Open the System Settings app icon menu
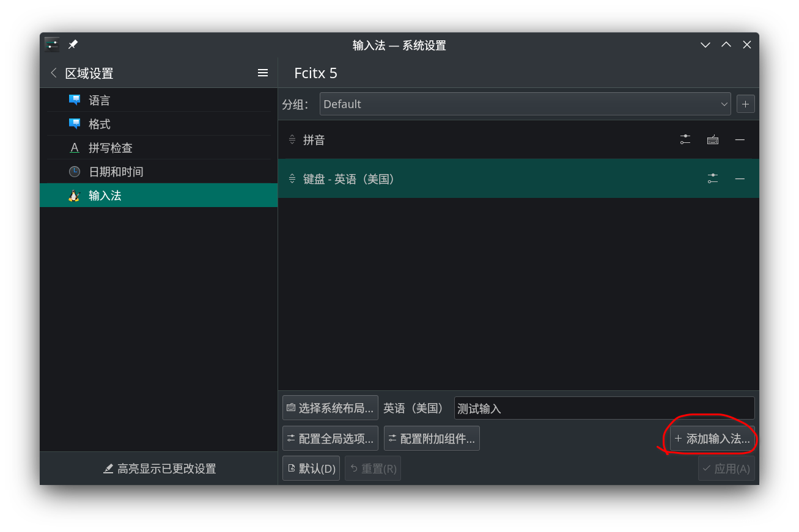This screenshot has height=532, width=799. tap(52, 45)
